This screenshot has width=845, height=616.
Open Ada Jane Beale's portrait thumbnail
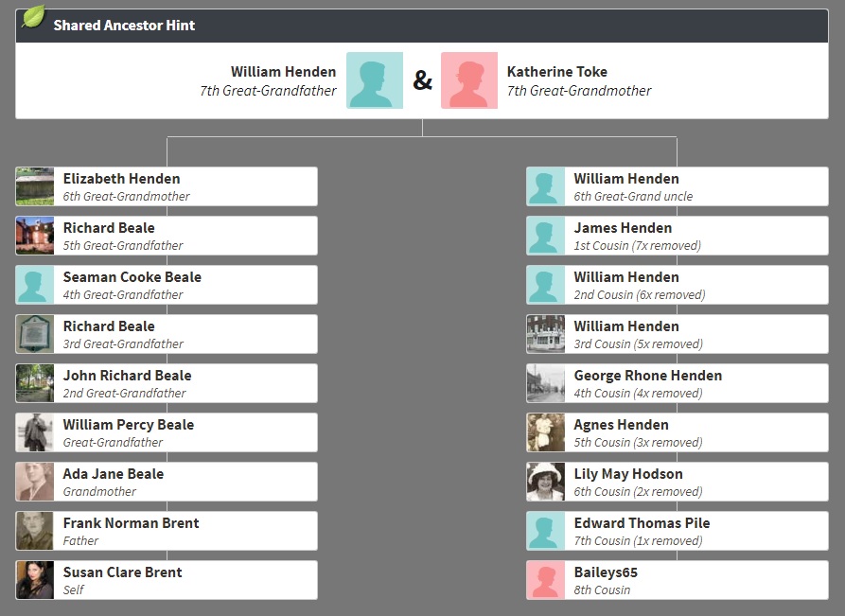point(35,482)
